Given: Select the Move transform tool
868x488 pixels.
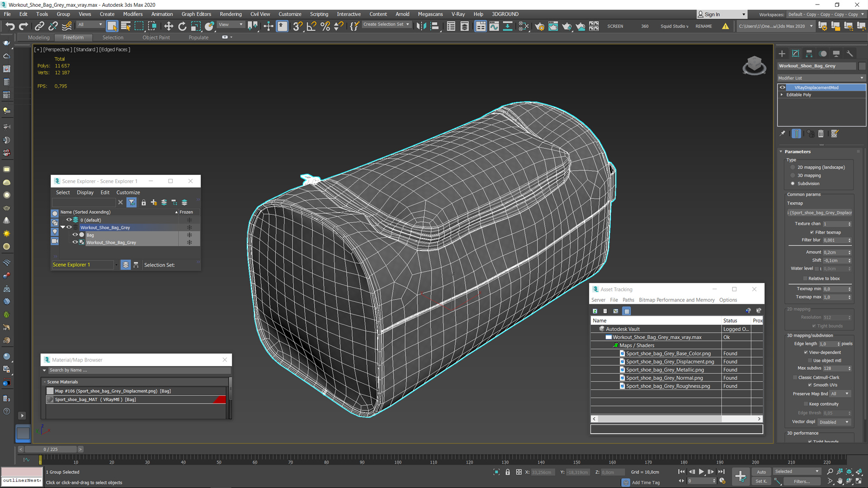Looking at the screenshot, I should [169, 26].
